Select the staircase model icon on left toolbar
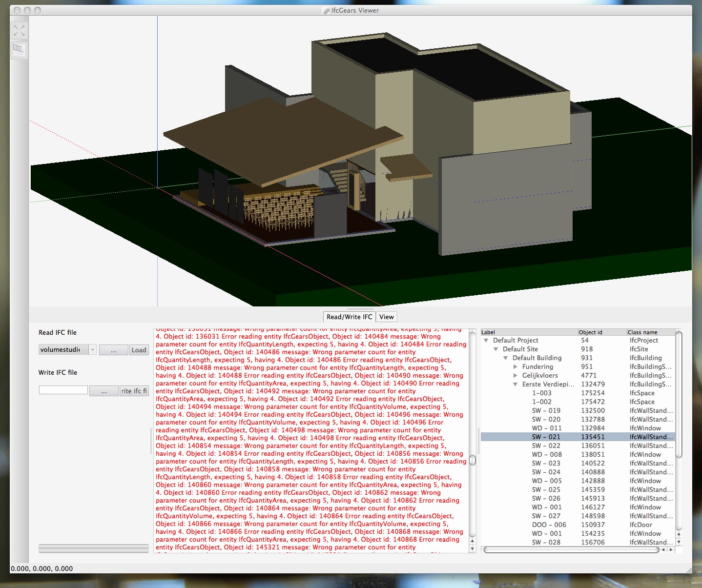The image size is (702, 588). click(19, 50)
